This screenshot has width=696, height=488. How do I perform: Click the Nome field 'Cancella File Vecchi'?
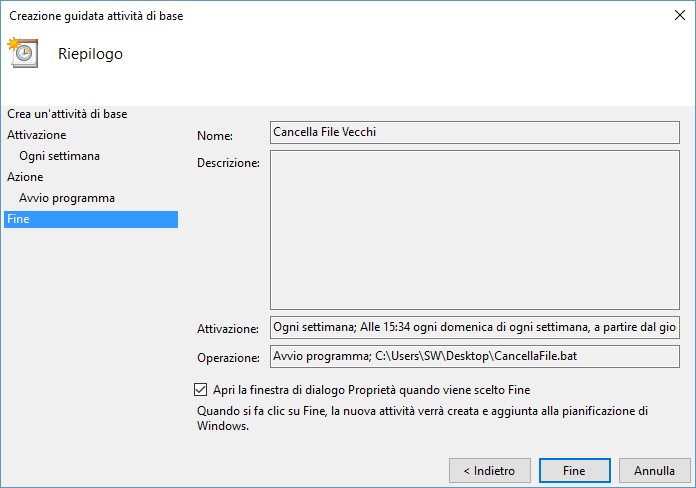(x=474, y=132)
